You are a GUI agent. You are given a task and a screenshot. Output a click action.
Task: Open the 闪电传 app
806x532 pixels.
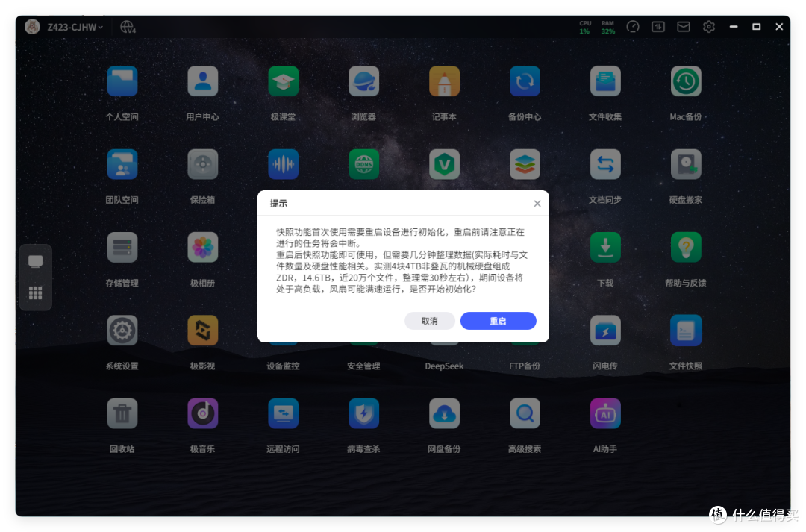(x=605, y=331)
